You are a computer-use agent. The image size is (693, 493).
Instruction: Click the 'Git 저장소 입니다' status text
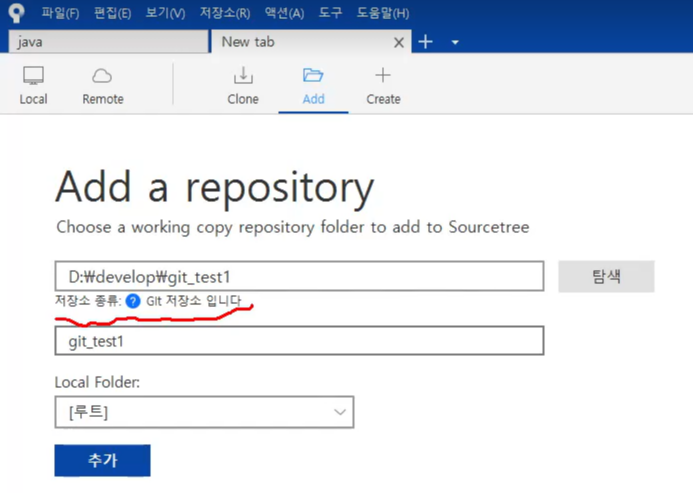point(194,301)
